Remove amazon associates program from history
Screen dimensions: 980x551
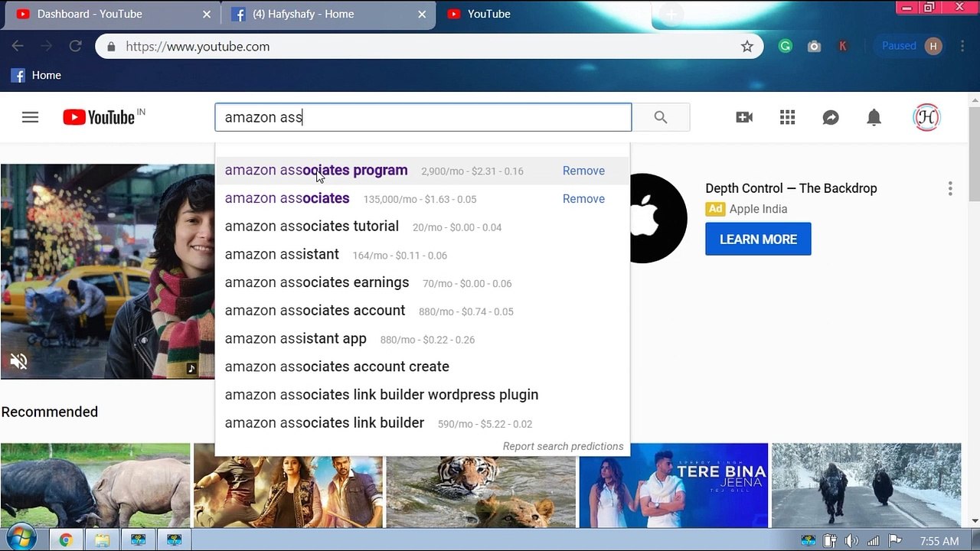tap(583, 171)
